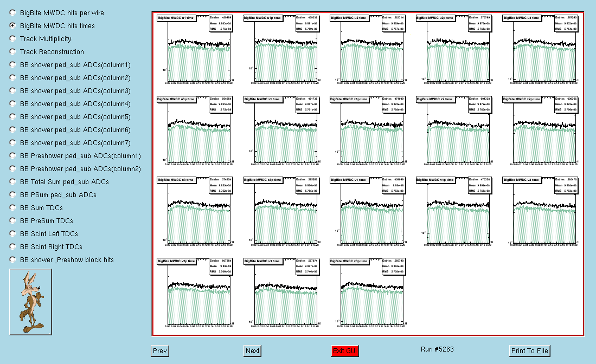Image resolution: width=596 pixels, height=364 pixels.
Task: Select BB shower ped_sub ADCs(column5)
Action: point(12,116)
